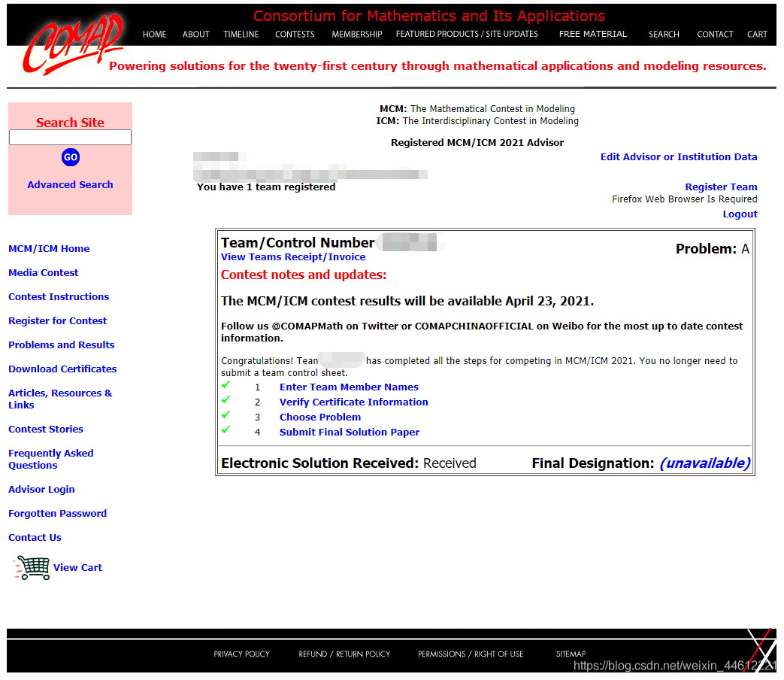Viewport: 784px width, 680px height.
Task: Click the Register Team link
Action: tap(721, 187)
